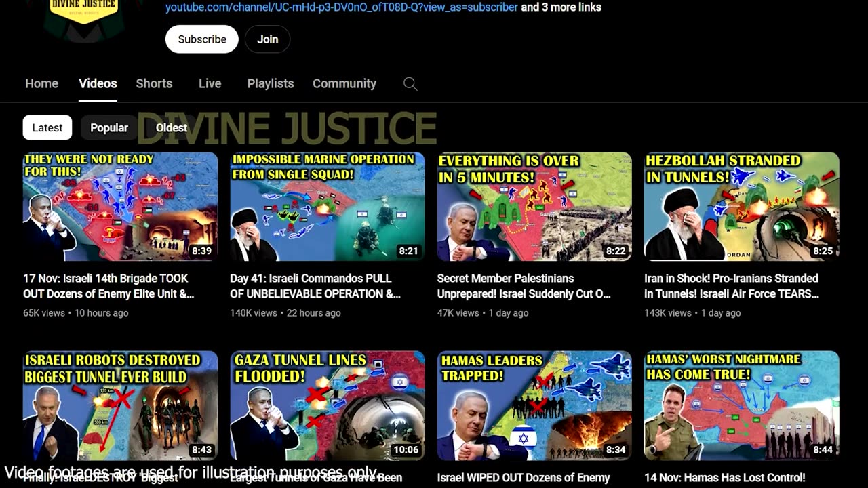The width and height of the screenshot is (868, 488).
Task: Sort videos by Oldest
Action: (x=172, y=127)
